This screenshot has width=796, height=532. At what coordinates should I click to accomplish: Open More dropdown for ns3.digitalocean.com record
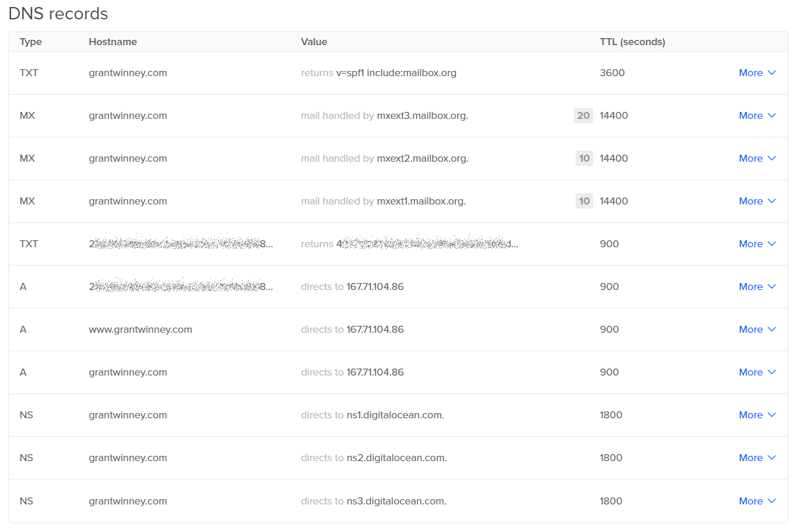click(x=757, y=501)
